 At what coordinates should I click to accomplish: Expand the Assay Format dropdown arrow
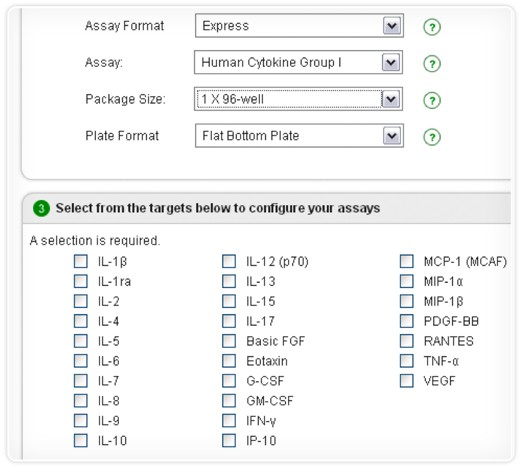[392, 26]
